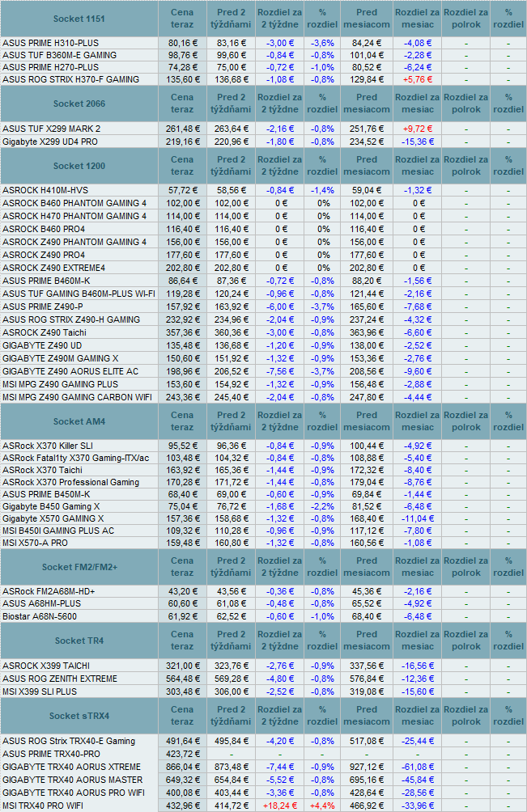The width and height of the screenshot is (527, 812).
Task: Select ASRock Fatal1ty X370 Gaming-ITX/ac name
Action: tap(75, 458)
